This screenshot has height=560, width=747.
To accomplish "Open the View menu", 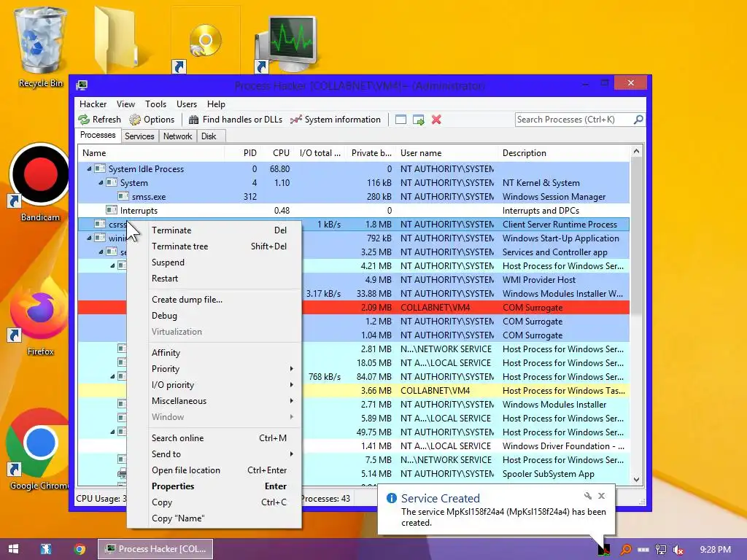I will tap(125, 104).
